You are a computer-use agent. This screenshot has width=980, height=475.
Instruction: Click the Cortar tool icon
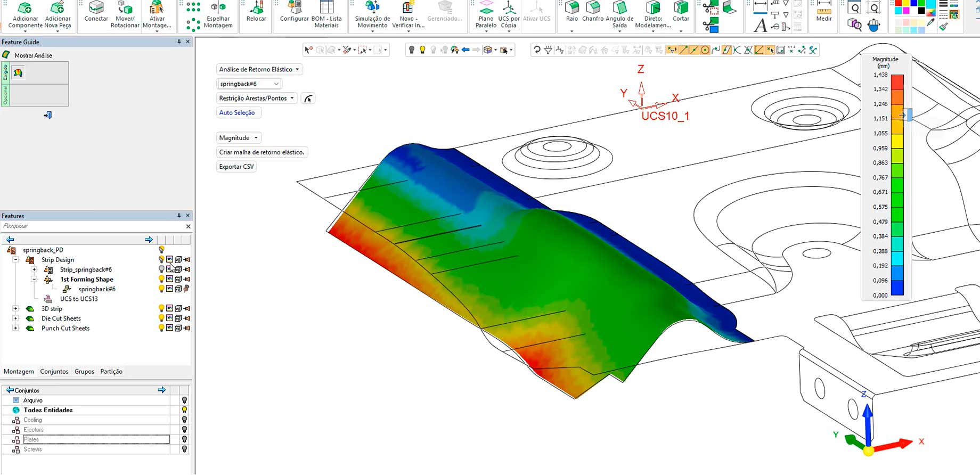pos(681,9)
